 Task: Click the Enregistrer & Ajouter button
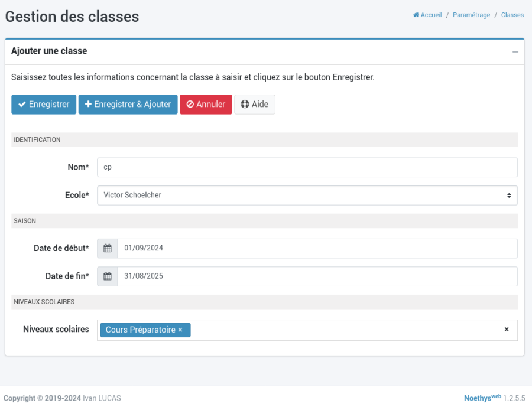tap(128, 104)
